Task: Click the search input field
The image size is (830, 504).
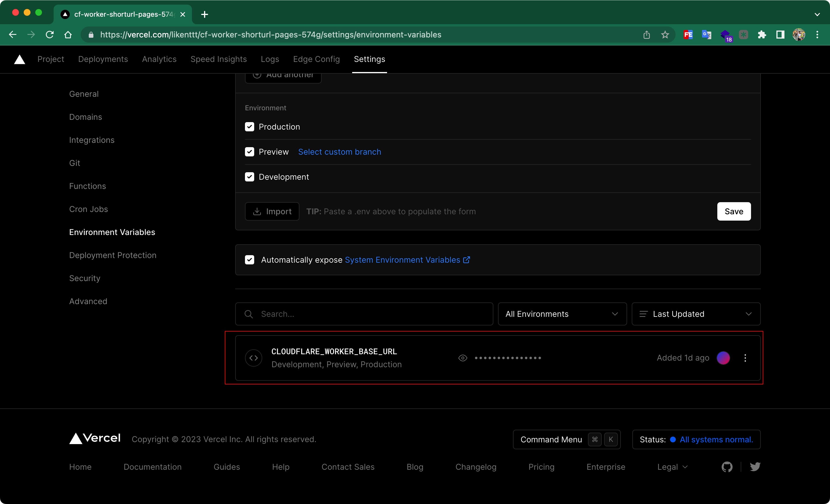Action: tap(363, 313)
